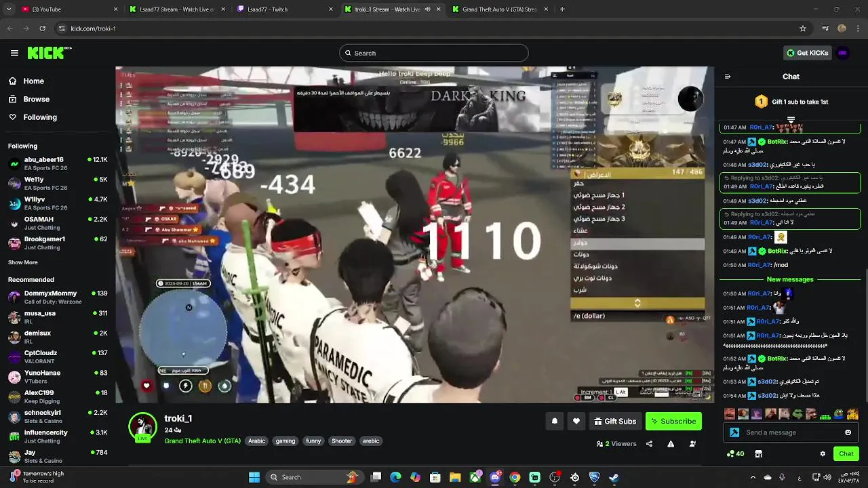The height and width of the screenshot is (488, 868).
Task: Open abu_abeer16 channel in Following
Action: [58, 163]
